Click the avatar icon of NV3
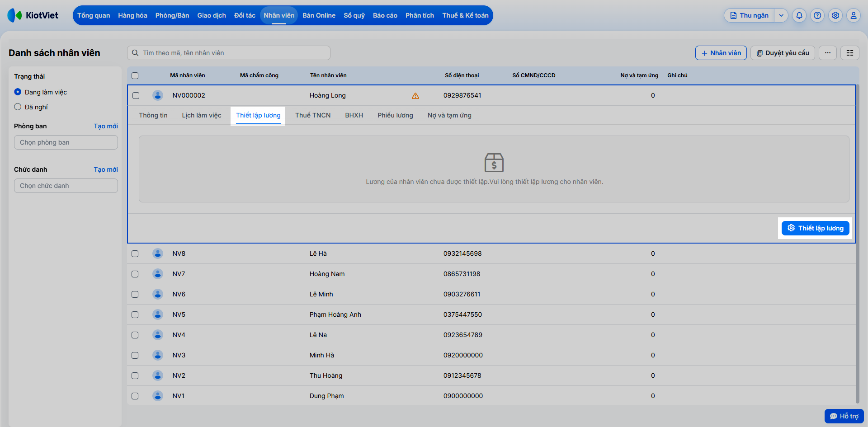Viewport: 868px width, 427px height. pos(158,355)
